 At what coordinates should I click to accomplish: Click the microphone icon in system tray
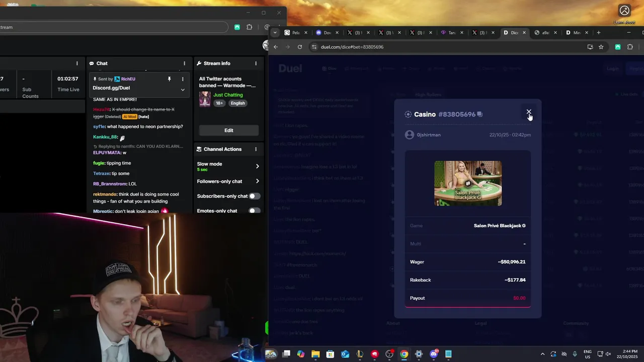tap(575, 354)
